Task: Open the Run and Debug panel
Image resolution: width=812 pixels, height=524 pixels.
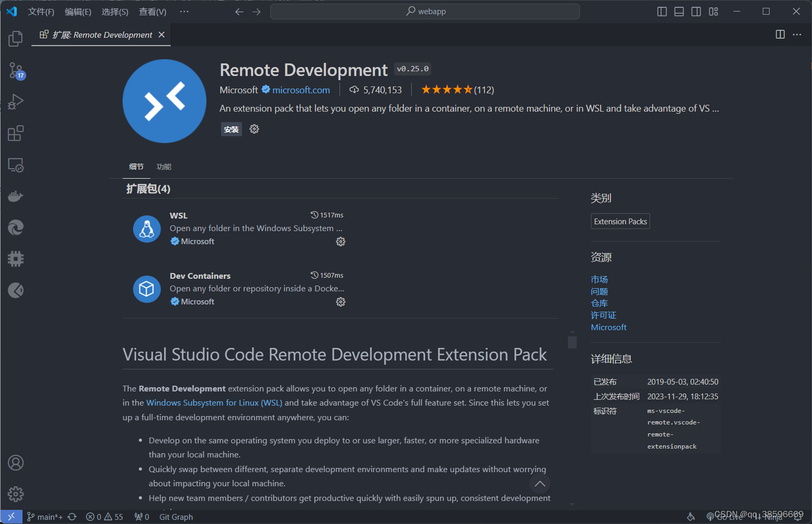Action: tap(15, 101)
